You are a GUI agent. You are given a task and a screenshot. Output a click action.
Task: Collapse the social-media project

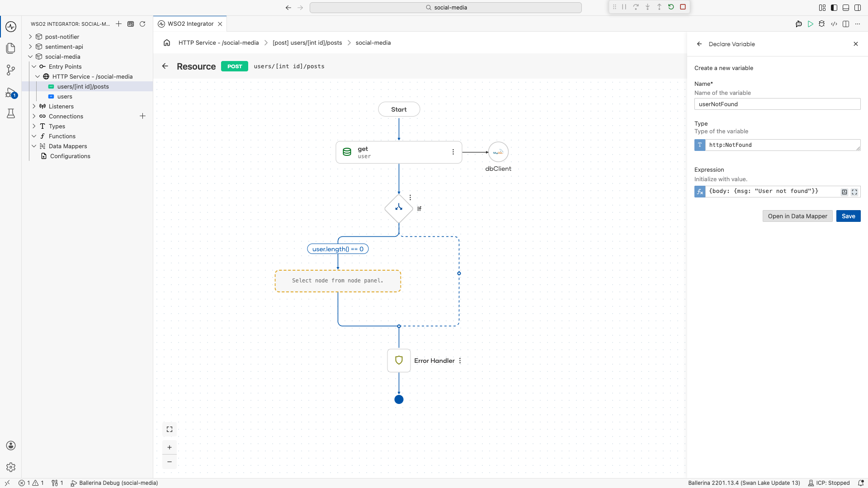click(x=30, y=56)
